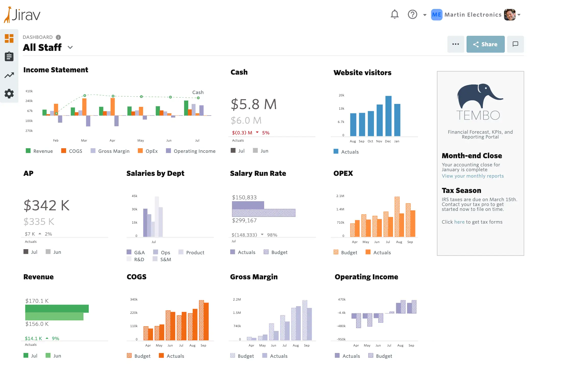This screenshot has width=588, height=368.
Task: Open the help question mark icon
Action: pos(412,15)
